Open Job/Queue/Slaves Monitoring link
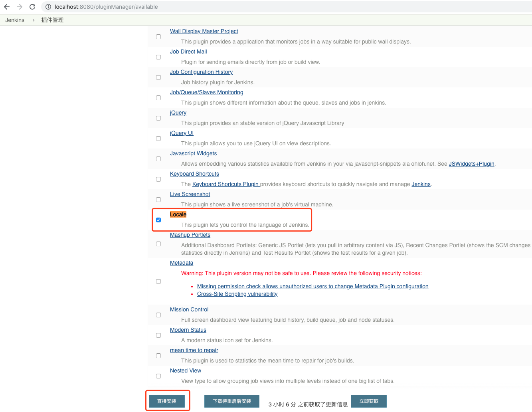 click(x=206, y=92)
